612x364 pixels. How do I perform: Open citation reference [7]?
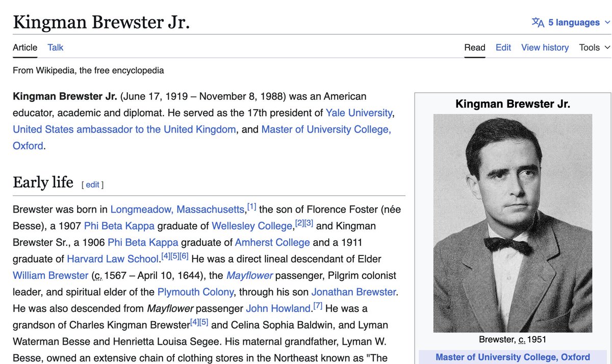point(318,306)
